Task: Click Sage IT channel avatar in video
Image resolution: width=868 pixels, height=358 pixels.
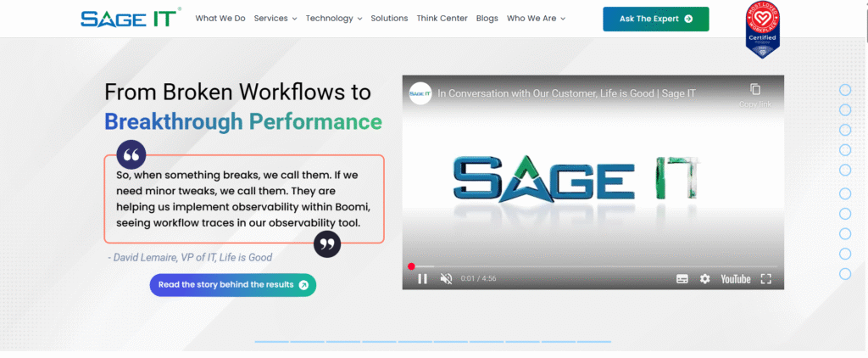Action: [x=420, y=93]
